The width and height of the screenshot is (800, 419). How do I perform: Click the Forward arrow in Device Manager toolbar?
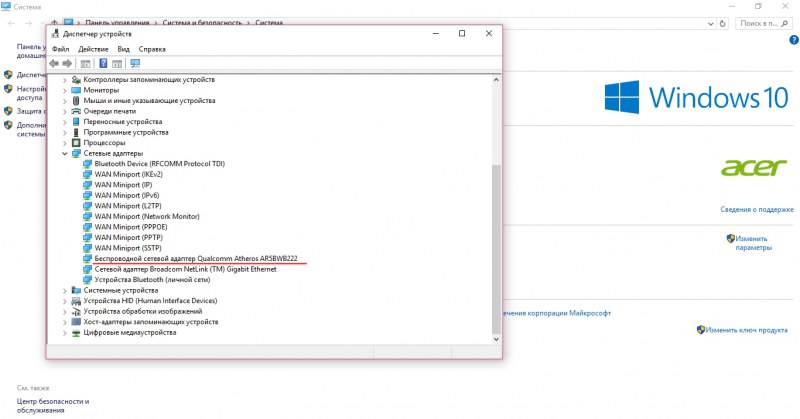point(67,63)
